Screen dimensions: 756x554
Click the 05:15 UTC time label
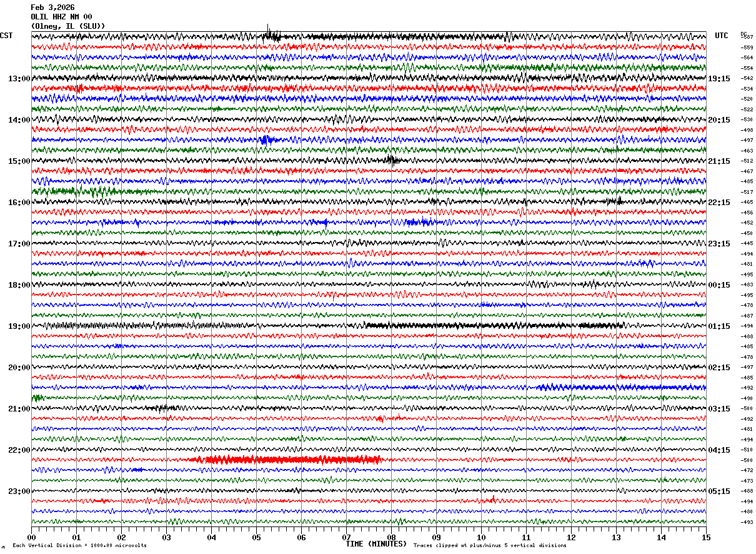[719, 491]
